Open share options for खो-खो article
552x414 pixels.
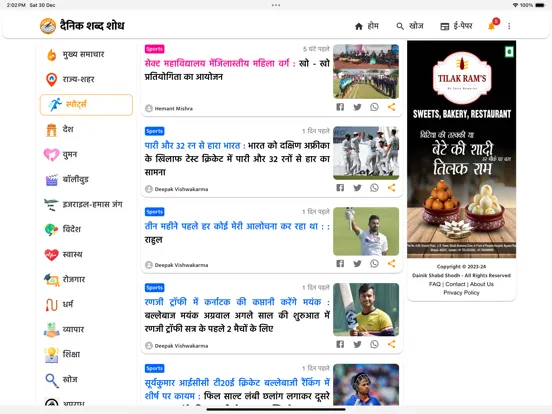coord(391,107)
